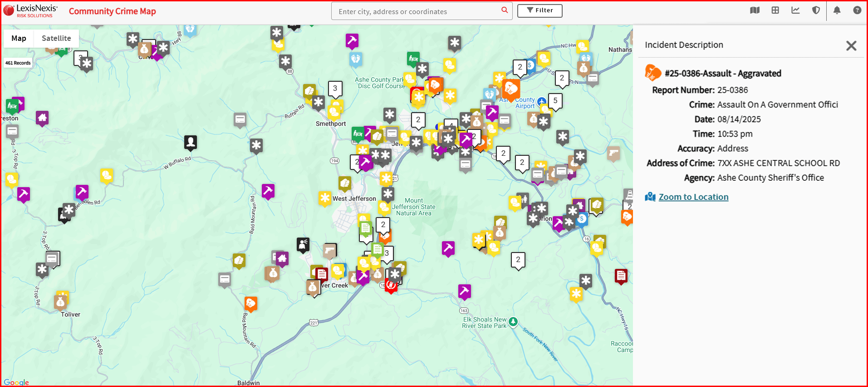868x387 pixels.
Task: Click the Zoom to Location link
Action: coord(693,197)
